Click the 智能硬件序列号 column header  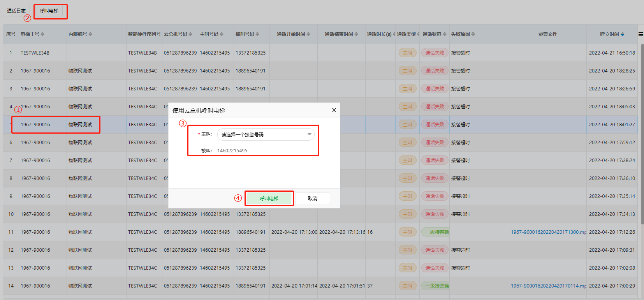click(144, 34)
